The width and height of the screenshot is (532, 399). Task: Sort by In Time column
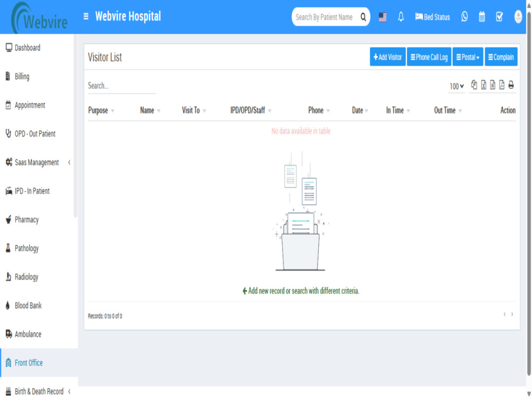pyautogui.click(x=398, y=110)
